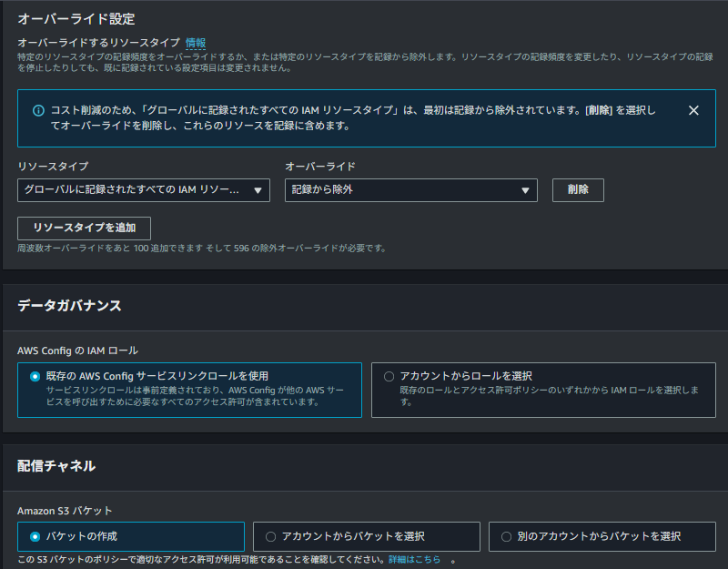The height and width of the screenshot is (569, 728).
Task: Click the arrow icon of the オーバーライド selector
Action: [525, 190]
